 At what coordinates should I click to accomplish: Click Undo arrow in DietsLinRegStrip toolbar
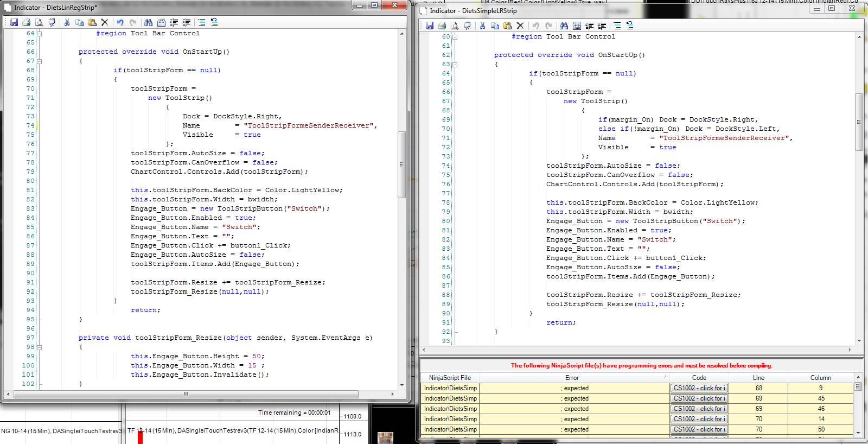coord(120,22)
